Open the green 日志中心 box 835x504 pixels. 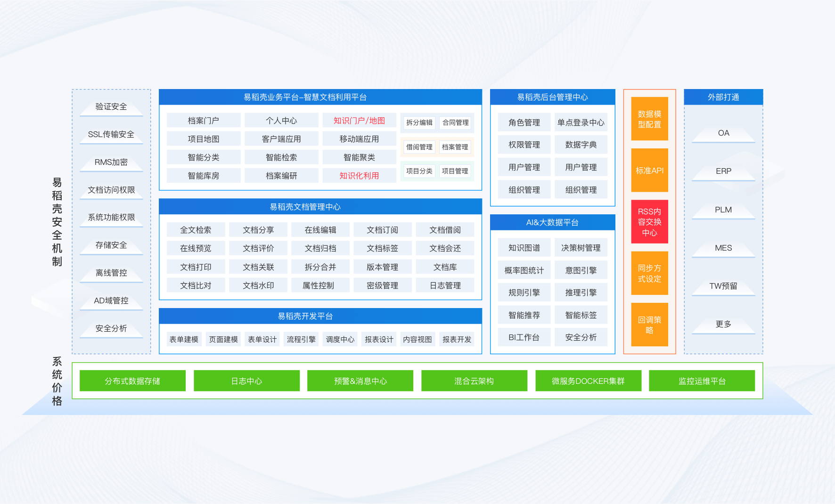pyautogui.click(x=246, y=381)
